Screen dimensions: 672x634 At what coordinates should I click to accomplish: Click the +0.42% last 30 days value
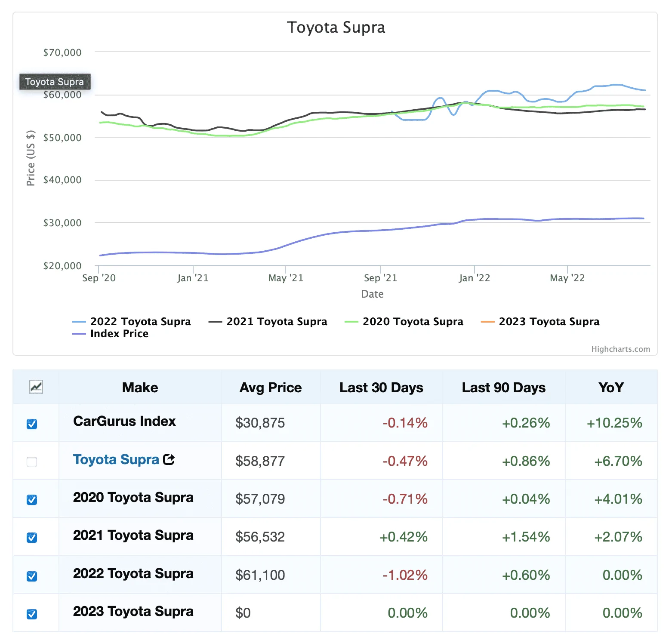(404, 537)
